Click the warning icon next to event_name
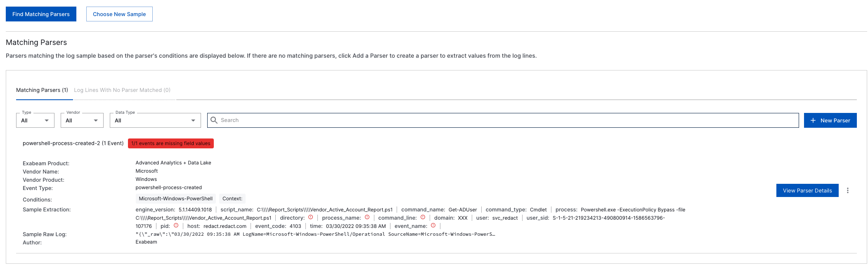The image size is (868, 265). [433, 226]
